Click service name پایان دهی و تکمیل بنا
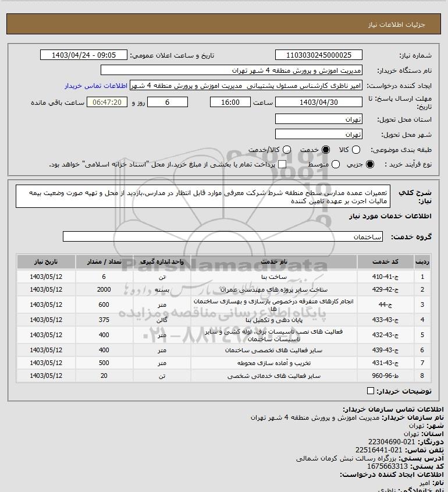 point(274,320)
